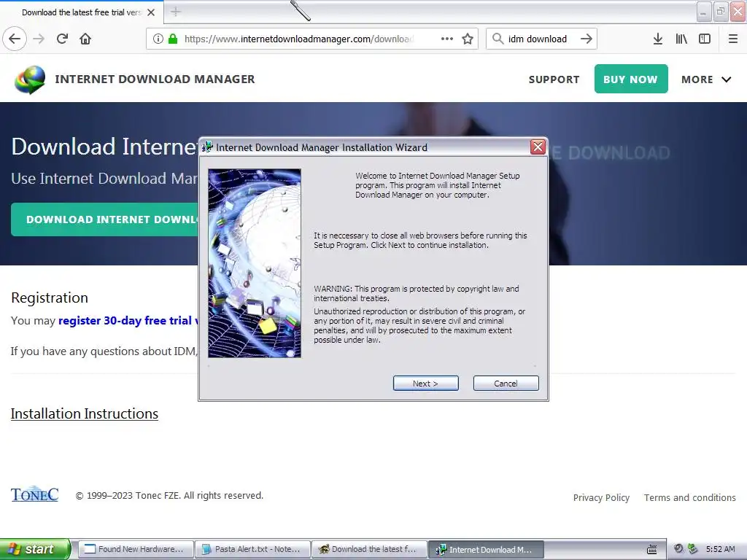Click the 'idm download' search field
Screen dimensions: 747x560
541,39
